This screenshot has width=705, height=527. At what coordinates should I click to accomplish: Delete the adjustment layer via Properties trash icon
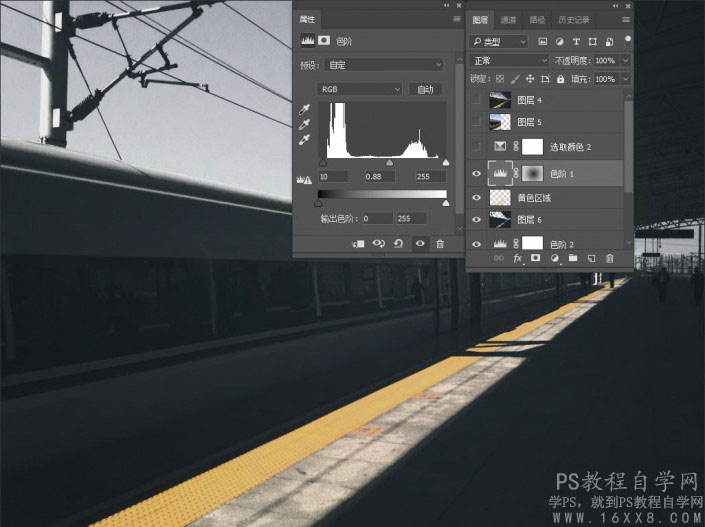click(x=439, y=243)
